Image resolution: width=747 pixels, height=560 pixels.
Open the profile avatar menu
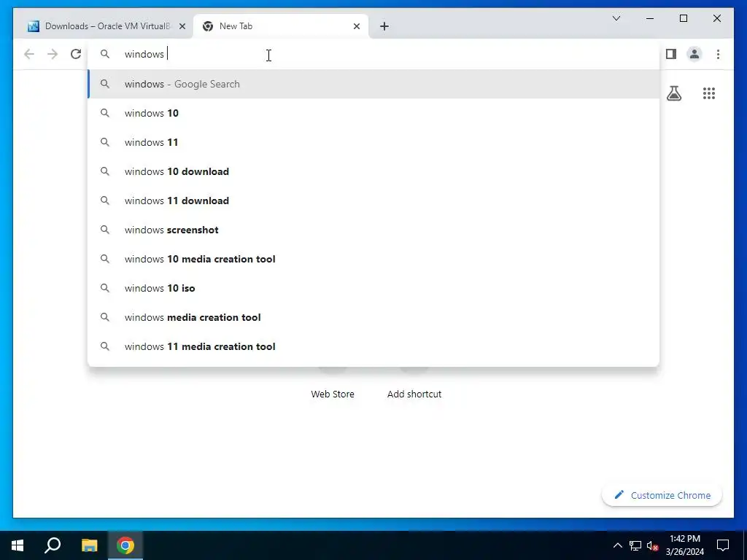694,54
